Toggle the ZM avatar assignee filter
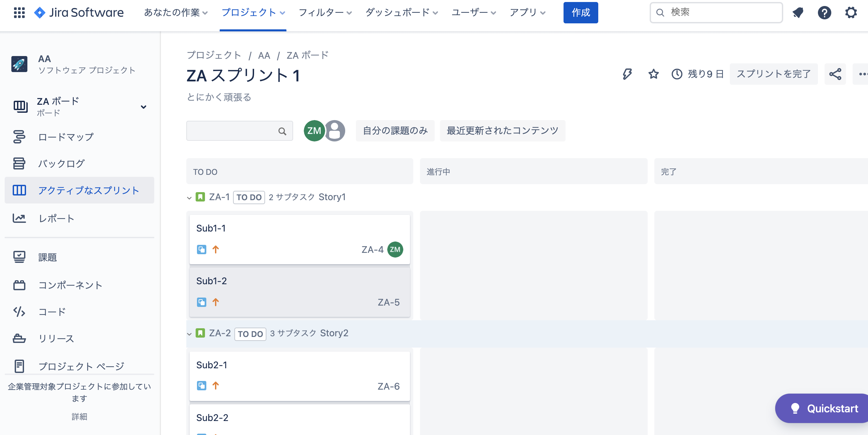868x435 pixels. point(314,131)
